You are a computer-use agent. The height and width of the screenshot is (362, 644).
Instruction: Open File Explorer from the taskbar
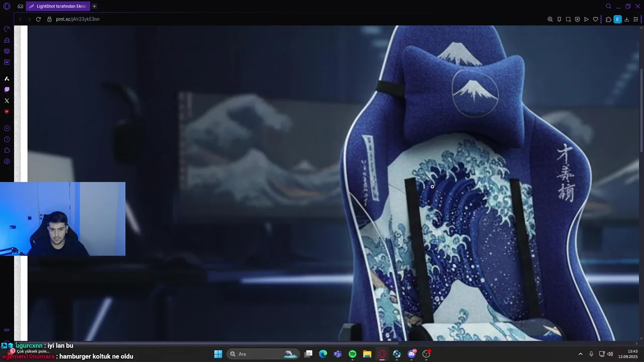pos(367,354)
